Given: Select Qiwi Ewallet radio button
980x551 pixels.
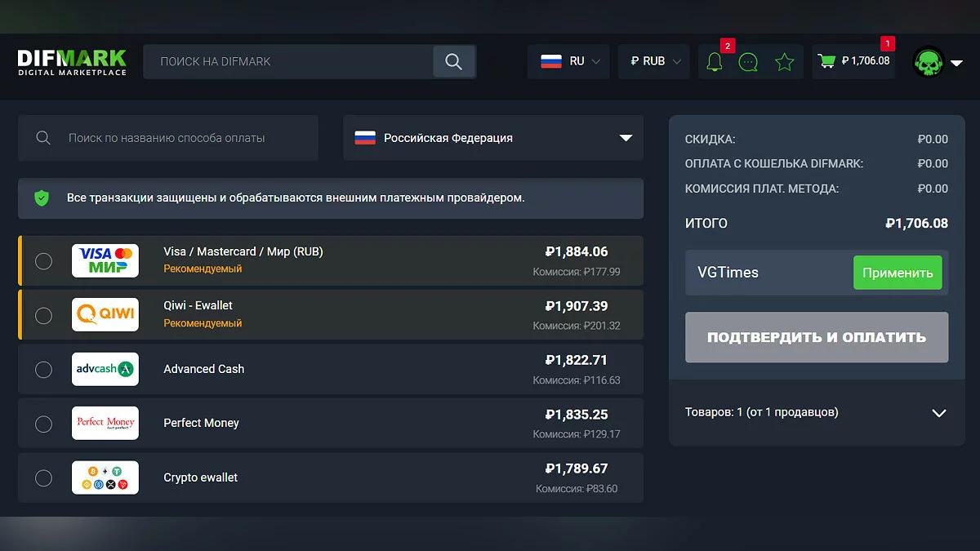Looking at the screenshot, I should coord(43,315).
